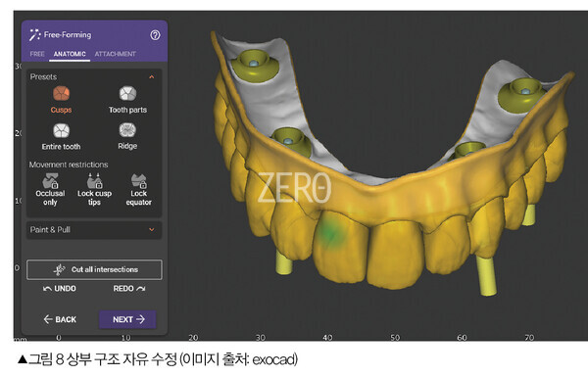Image resolution: width=588 pixels, height=377 pixels.
Task: Open the help question mark icon
Action: click(155, 35)
